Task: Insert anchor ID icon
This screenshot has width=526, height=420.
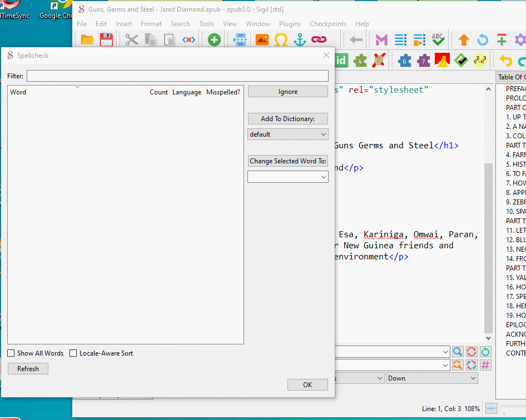Action: coord(300,40)
